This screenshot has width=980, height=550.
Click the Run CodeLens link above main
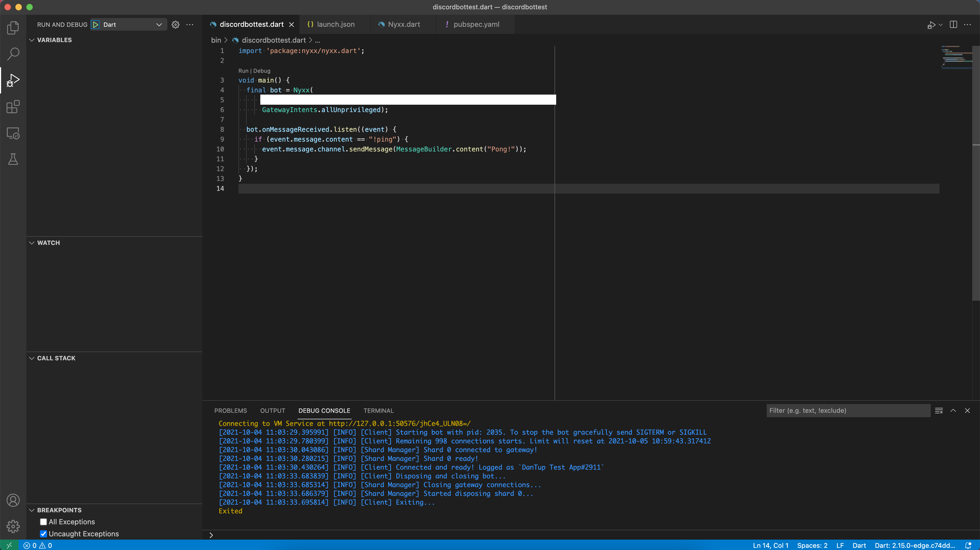243,71
